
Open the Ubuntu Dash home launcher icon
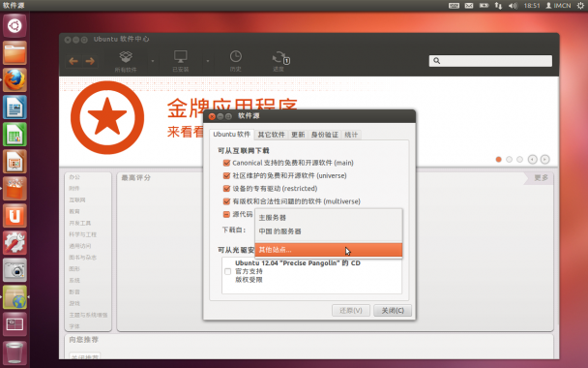[x=15, y=26]
